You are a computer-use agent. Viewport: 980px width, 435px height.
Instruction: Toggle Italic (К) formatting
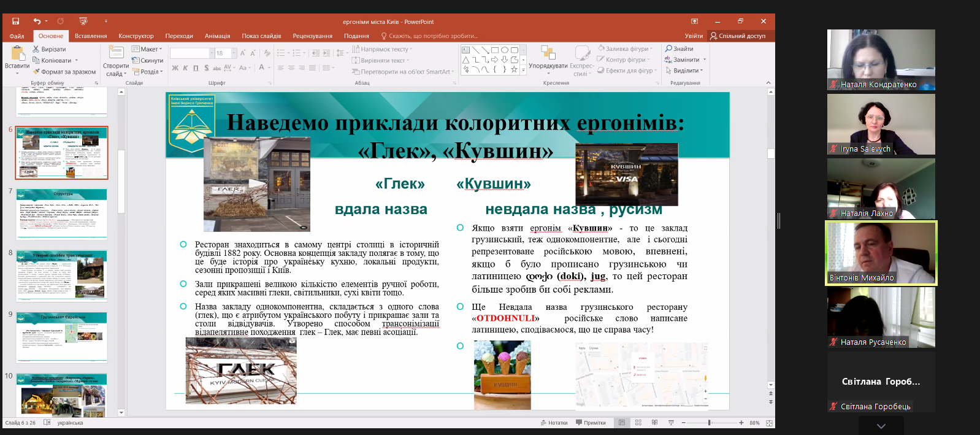coord(185,68)
